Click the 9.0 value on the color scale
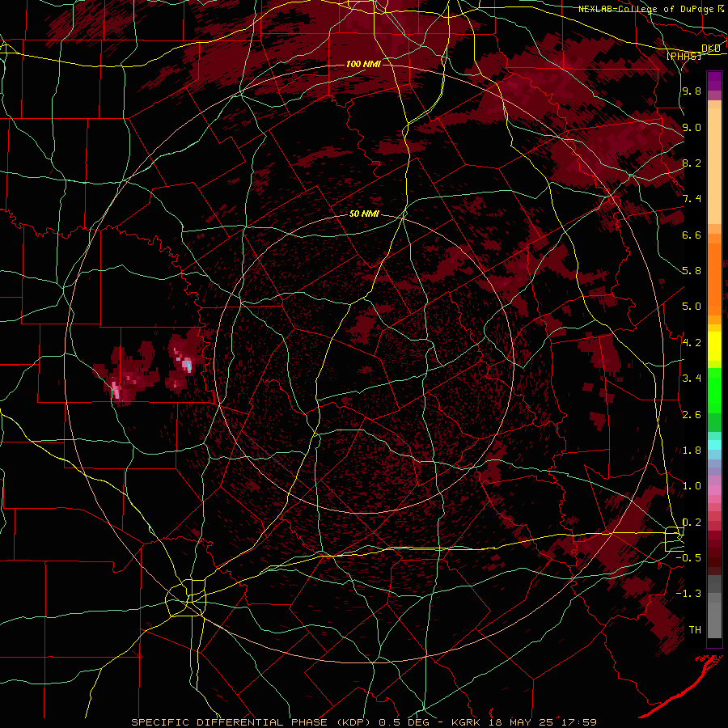This screenshot has height=728, width=728. click(692, 127)
